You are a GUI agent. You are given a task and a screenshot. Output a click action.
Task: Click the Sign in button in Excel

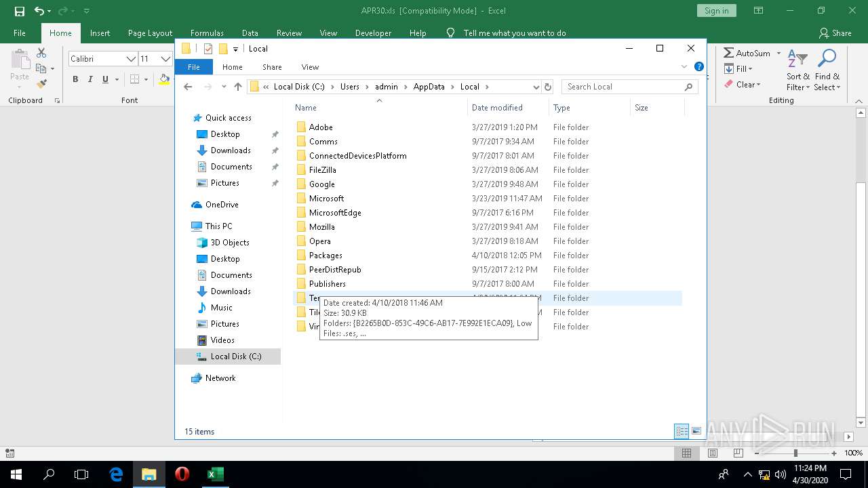tap(716, 11)
